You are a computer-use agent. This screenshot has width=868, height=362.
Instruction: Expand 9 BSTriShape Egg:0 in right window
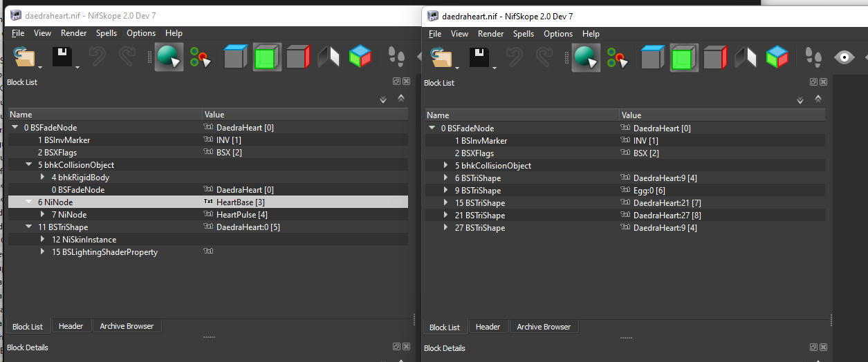click(446, 191)
